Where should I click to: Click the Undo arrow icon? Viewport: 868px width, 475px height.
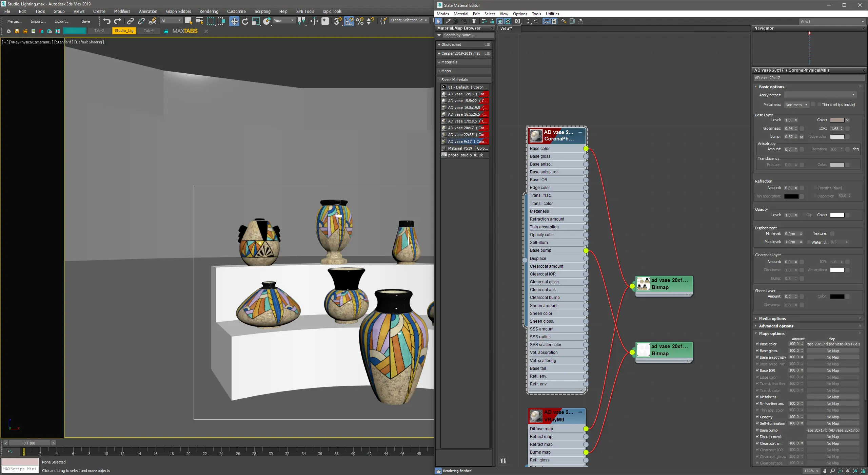[x=107, y=21]
